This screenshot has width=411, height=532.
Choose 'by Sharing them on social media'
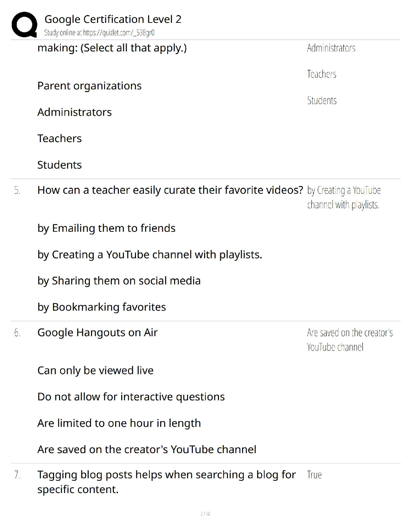tap(119, 281)
